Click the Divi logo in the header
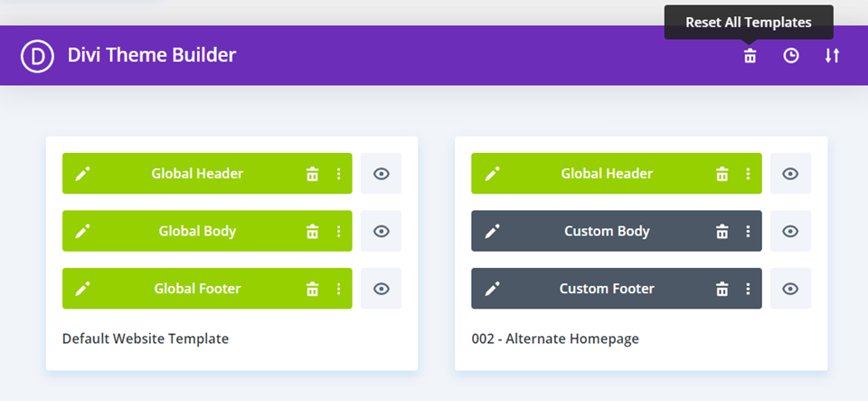868x401 pixels. (x=38, y=56)
